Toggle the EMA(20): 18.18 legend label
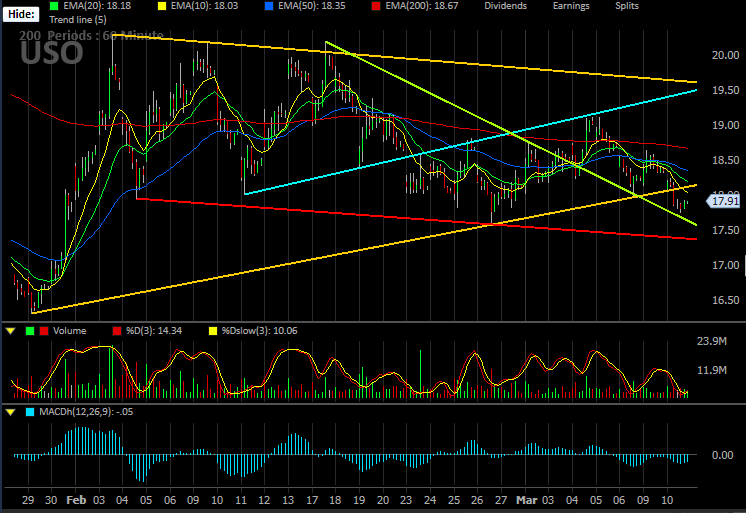The image size is (746, 513). click(97, 6)
